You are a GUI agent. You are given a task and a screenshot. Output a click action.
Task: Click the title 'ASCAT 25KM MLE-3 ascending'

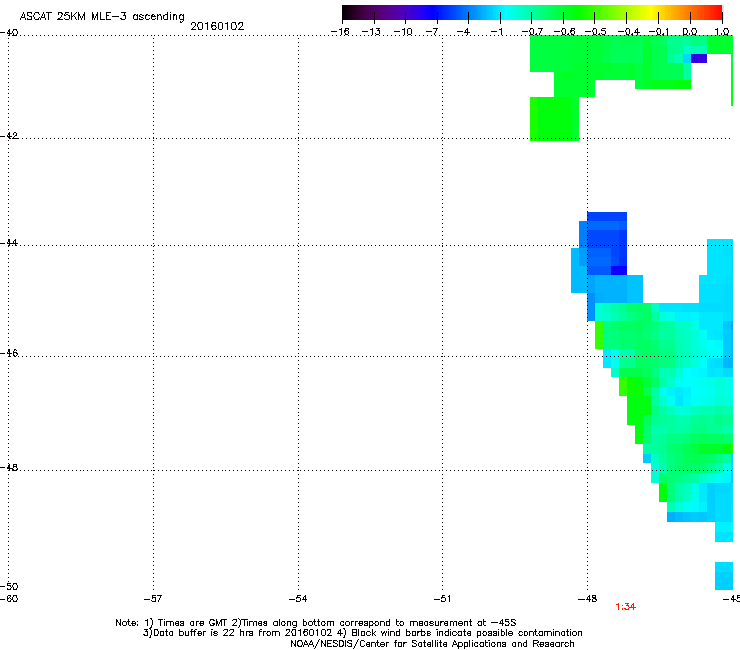[102, 16]
